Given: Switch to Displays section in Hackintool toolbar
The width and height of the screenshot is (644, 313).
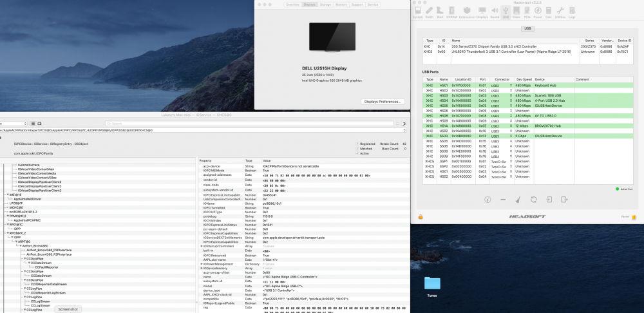Looking at the screenshot, I should [x=482, y=12].
